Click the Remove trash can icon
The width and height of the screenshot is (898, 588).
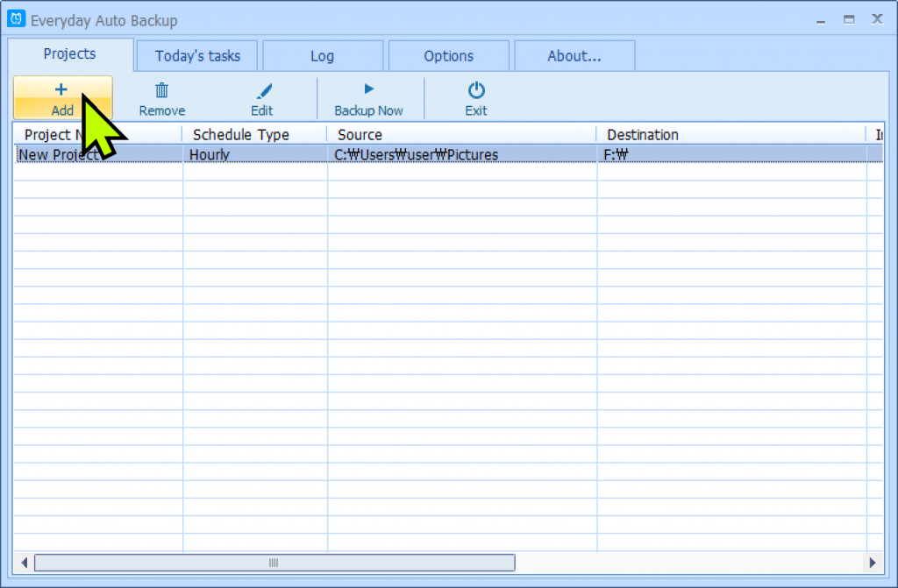(x=161, y=89)
